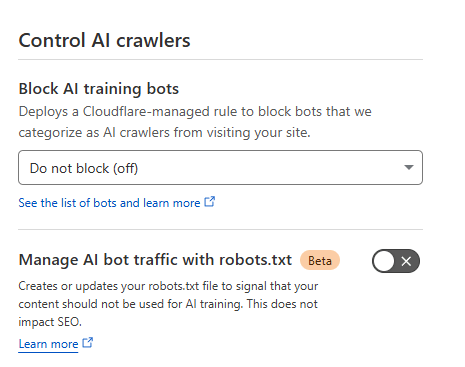The height and width of the screenshot is (367, 465).
Task: Open the external-link icon beside bots list link
Action: tap(210, 201)
